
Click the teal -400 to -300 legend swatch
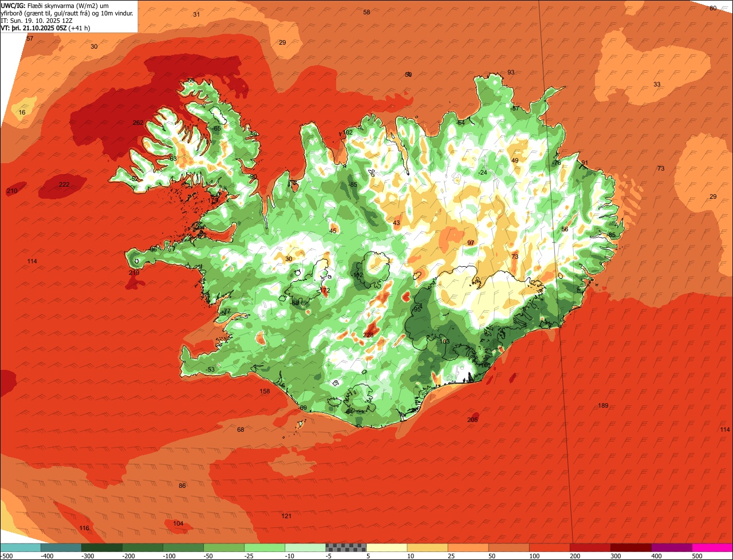[61, 547]
